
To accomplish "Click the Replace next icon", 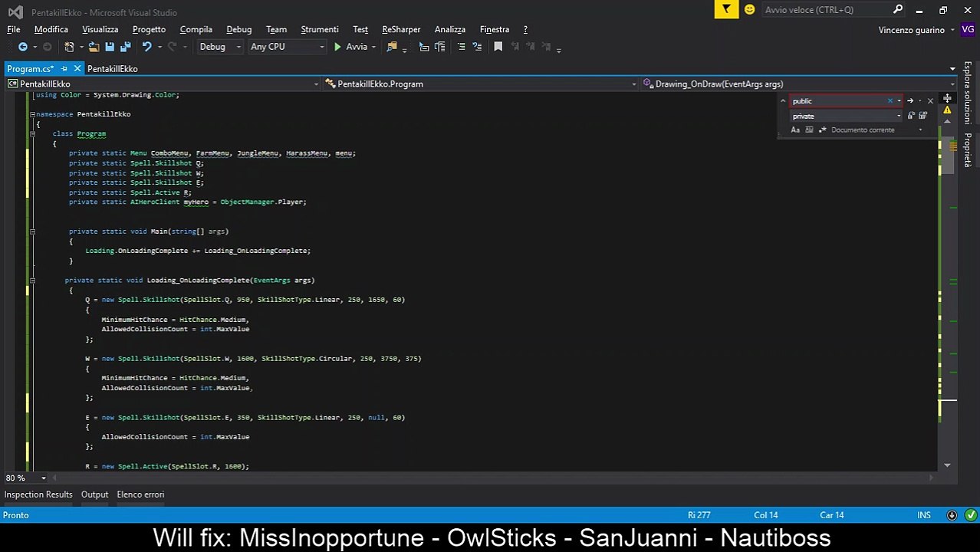I will click(911, 116).
